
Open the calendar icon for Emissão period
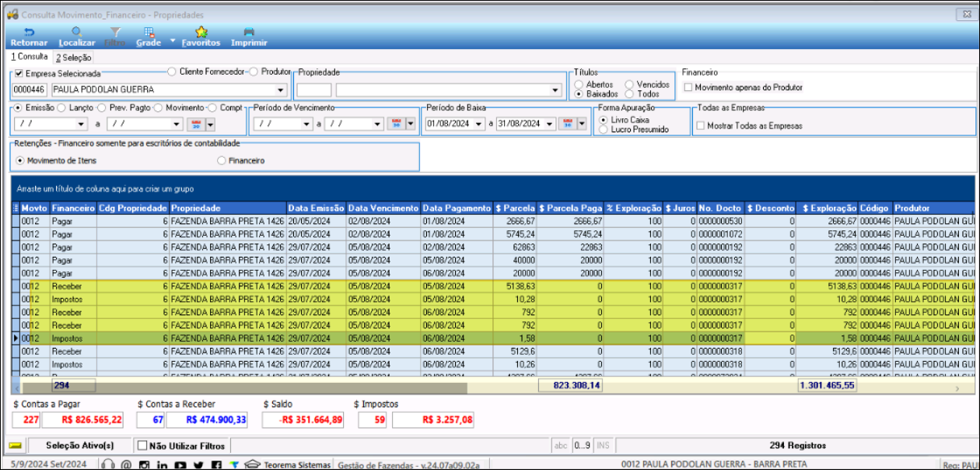pyautogui.click(x=197, y=124)
